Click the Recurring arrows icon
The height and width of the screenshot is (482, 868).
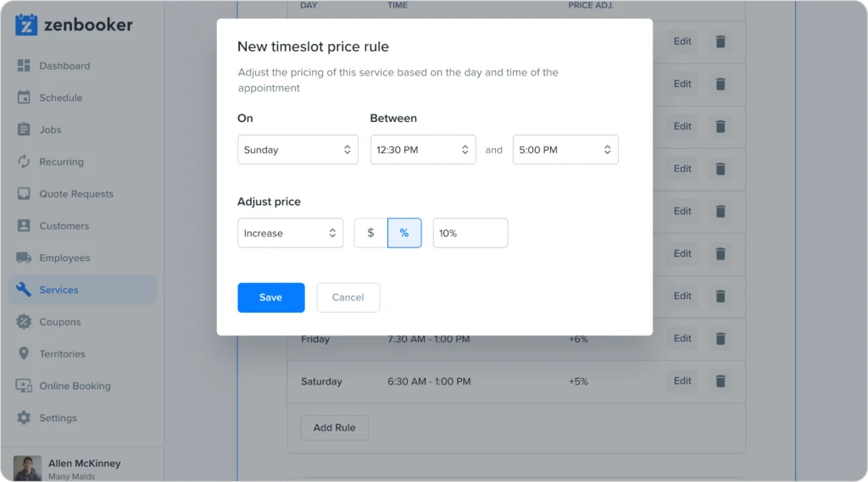pos(24,162)
